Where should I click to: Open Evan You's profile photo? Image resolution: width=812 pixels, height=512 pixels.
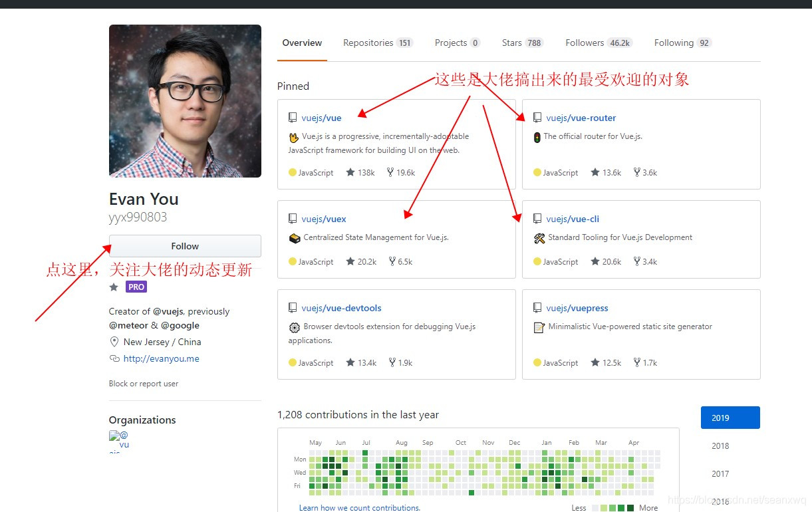[185, 101]
